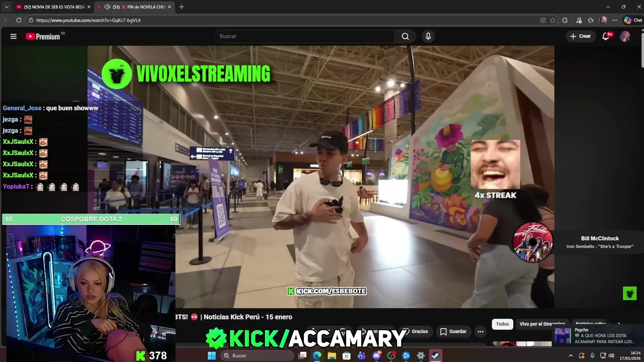The image size is (644, 362).
Task: Open Steam from the taskbar
Action: click(x=436, y=355)
